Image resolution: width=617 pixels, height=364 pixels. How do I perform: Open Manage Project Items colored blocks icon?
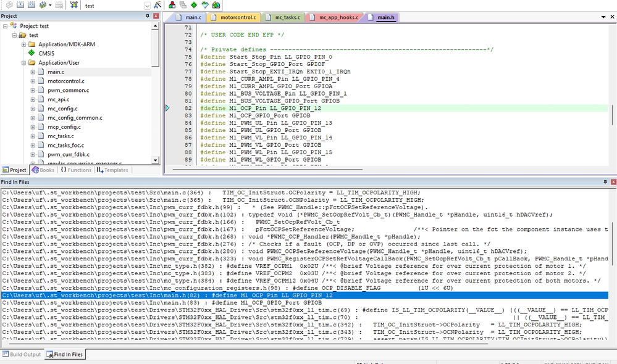(172, 5)
